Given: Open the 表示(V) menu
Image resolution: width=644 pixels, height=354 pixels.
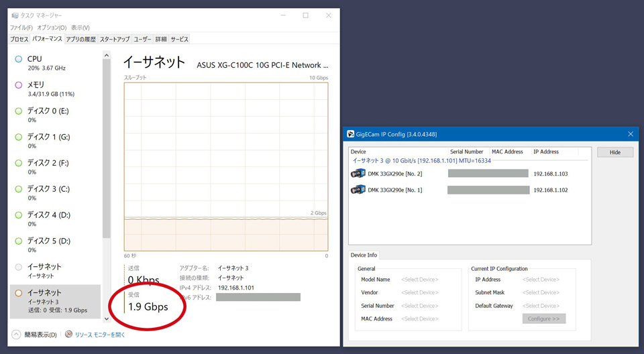Looking at the screenshot, I should point(80,27).
